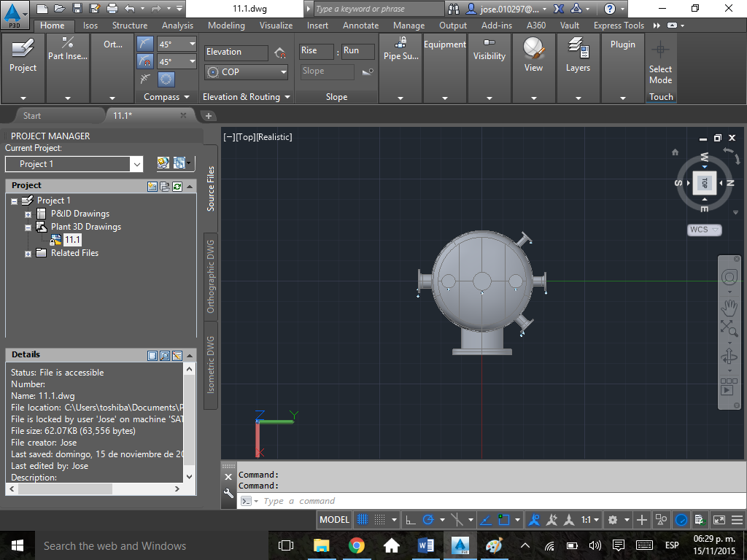Click the Elevation input field
This screenshot has width=747, height=560.
236,52
